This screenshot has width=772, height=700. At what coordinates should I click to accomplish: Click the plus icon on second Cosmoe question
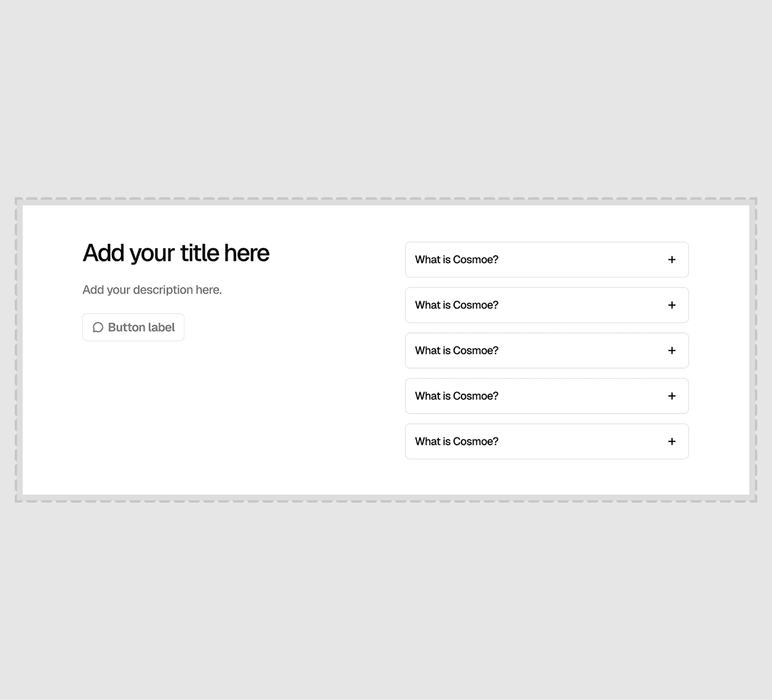coord(672,305)
